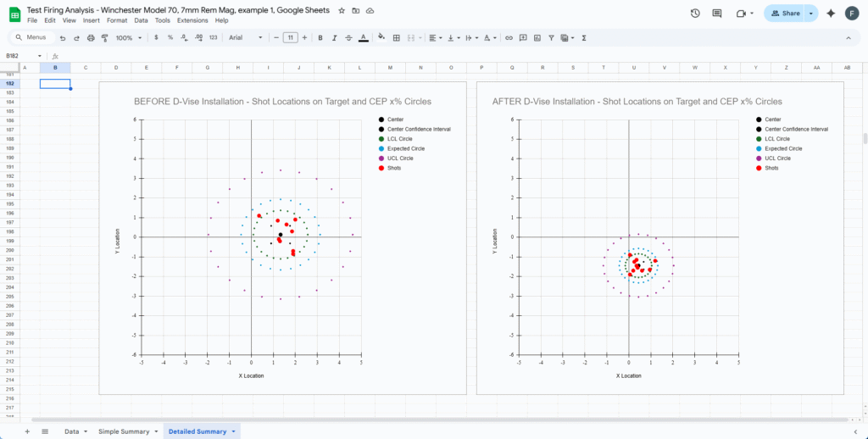Open the zoom level dropdown
The image size is (868, 439).
point(129,37)
